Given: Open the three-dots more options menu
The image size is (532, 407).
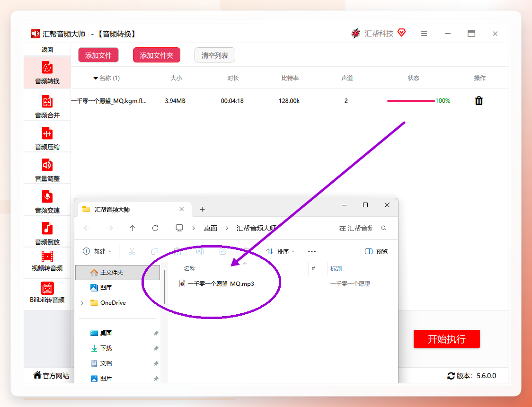Looking at the screenshot, I should pyautogui.click(x=312, y=252).
